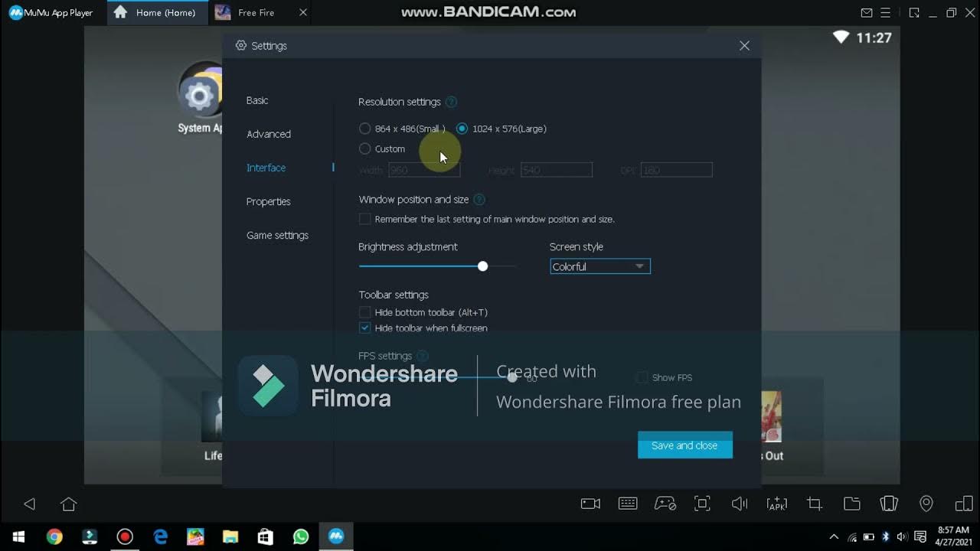
Task: Click the Brightness adjustment slider handle
Action: 482,266
